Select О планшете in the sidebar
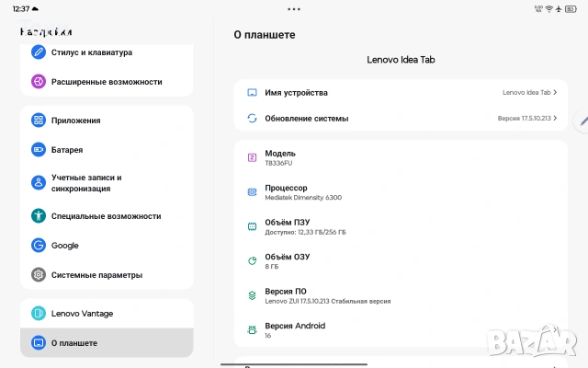The width and height of the screenshot is (588, 368). coord(107,342)
